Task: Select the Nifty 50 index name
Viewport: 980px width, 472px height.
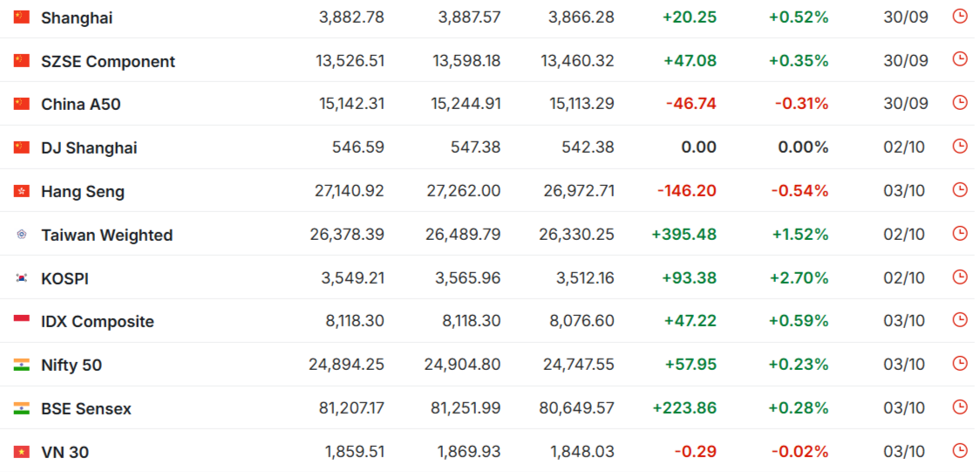Action: [71, 366]
